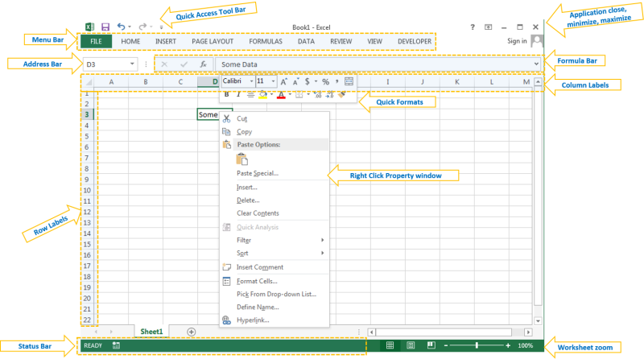Screen dimensions: 644x359
Task: Open the font color dropdown arrow
Action: 290,95
